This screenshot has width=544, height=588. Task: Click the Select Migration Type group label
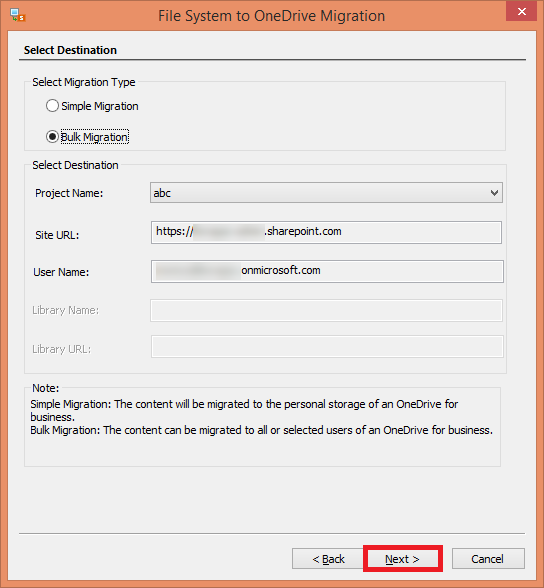[x=84, y=82]
